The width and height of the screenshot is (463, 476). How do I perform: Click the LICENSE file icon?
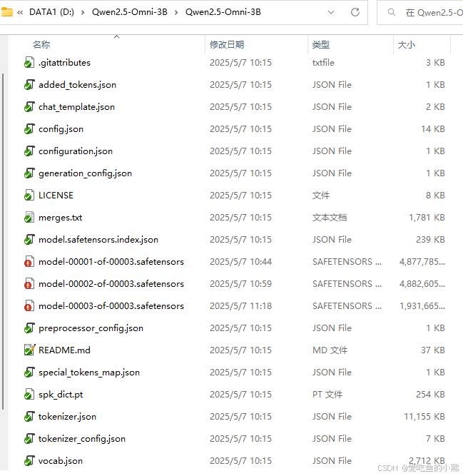[29, 196]
